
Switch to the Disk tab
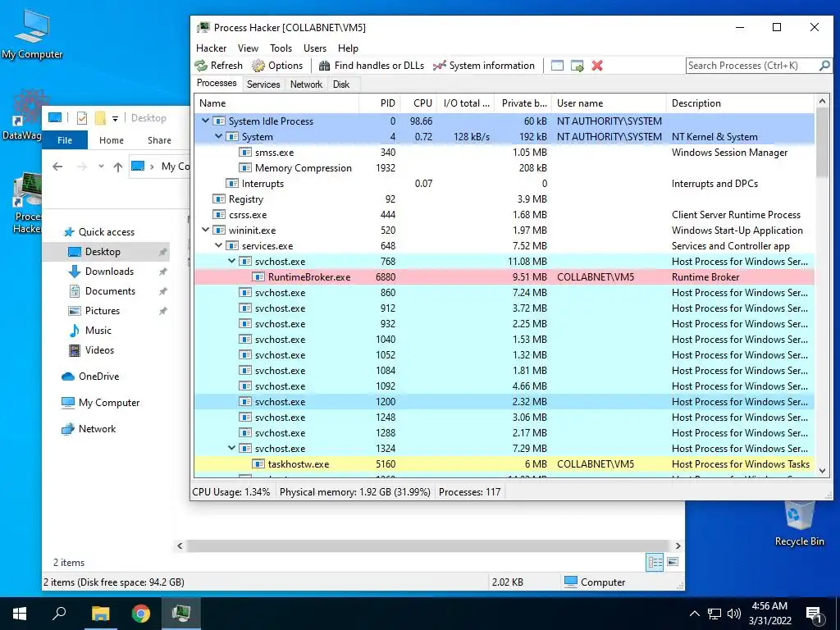click(341, 84)
